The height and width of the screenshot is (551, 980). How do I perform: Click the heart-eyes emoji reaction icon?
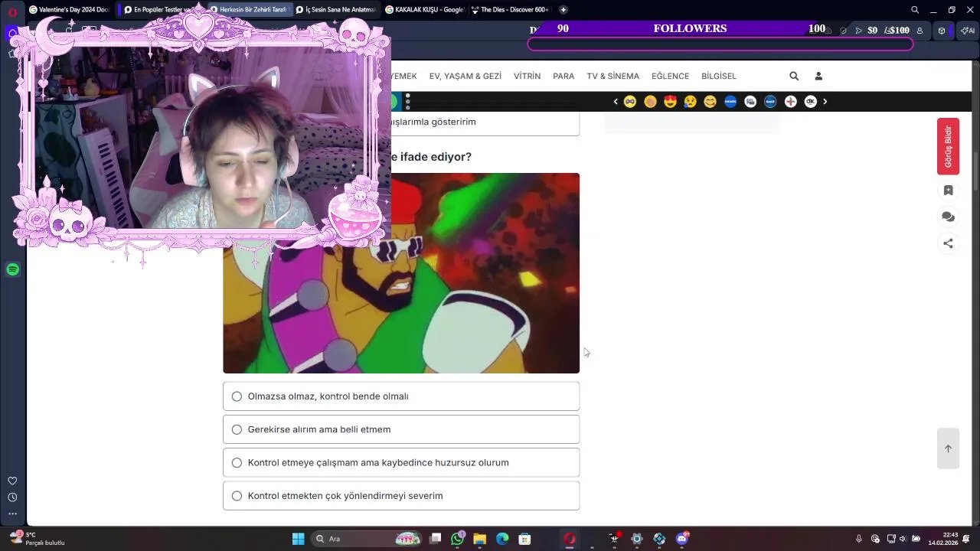click(670, 101)
